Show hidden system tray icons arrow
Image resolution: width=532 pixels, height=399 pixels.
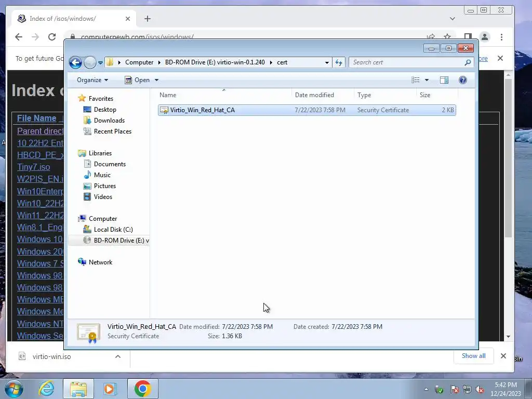tap(426, 390)
